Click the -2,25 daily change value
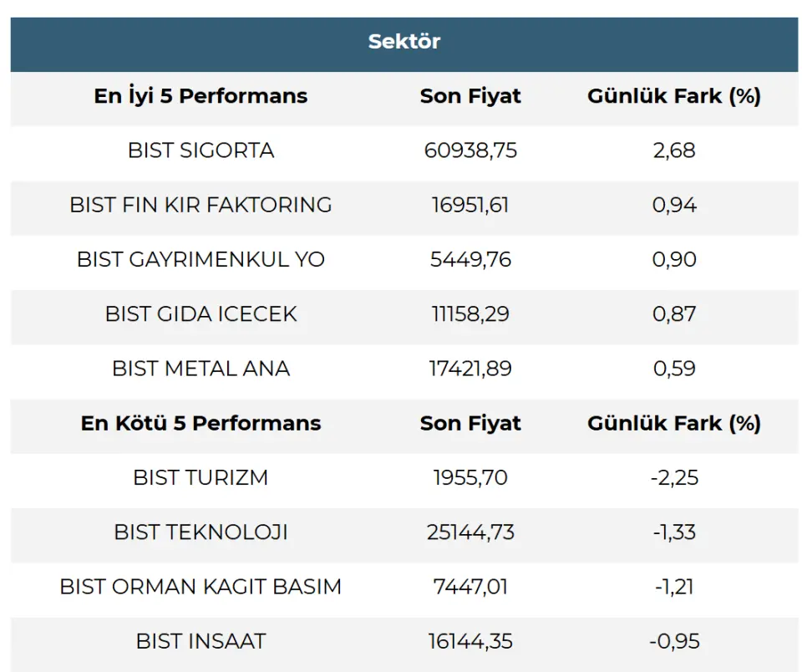802x672 pixels. click(x=674, y=478)
